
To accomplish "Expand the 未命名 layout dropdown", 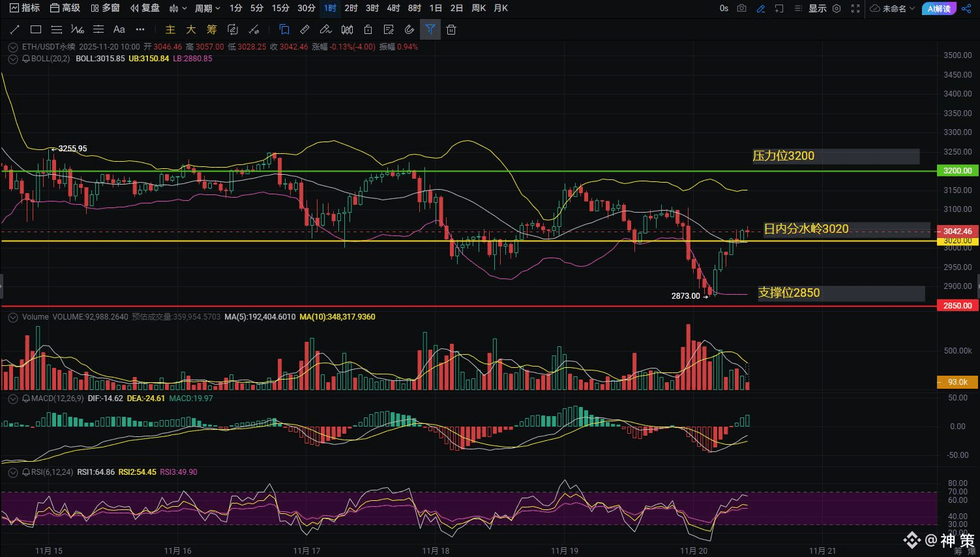I will (x=893, y=8).
